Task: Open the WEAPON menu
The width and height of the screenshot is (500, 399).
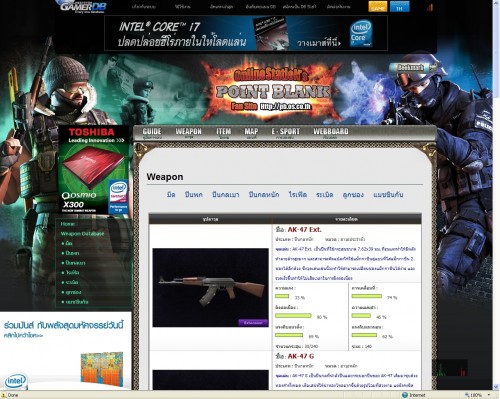Action: pos(189,132)
